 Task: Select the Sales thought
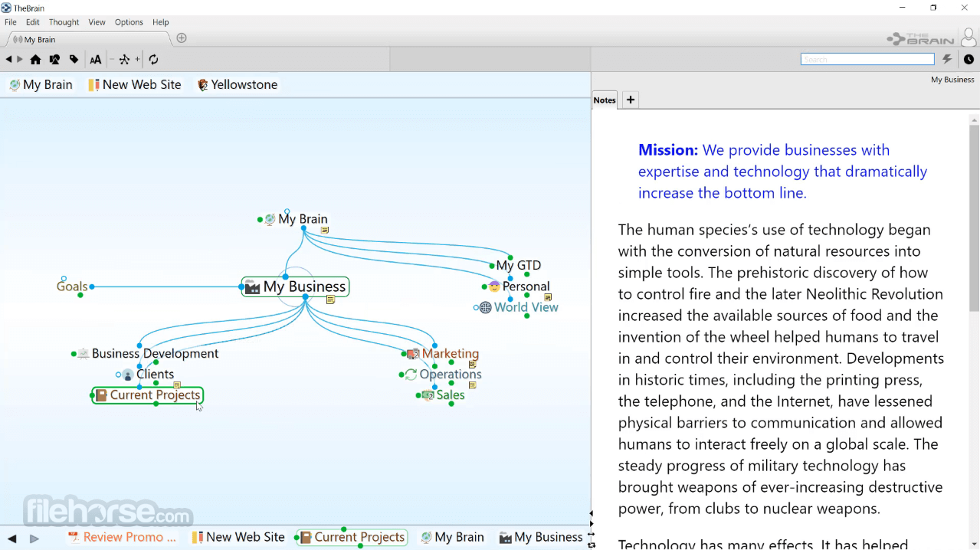(451, 395)
